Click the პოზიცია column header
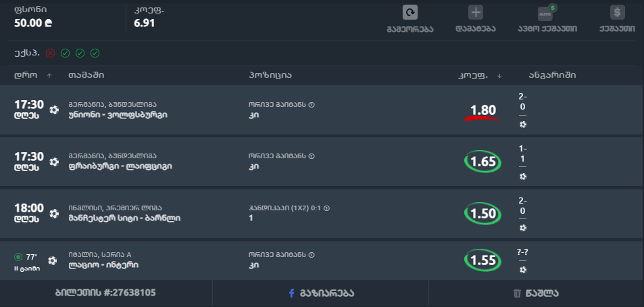The height and width of the screenshot is (307, 644). point(270,74)
